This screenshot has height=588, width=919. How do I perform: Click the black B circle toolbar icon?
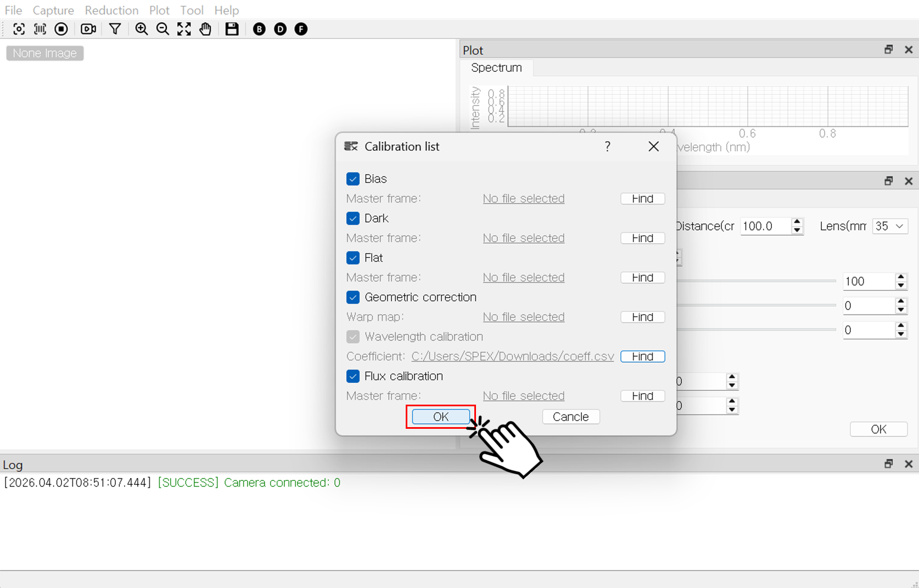(259, 29)
